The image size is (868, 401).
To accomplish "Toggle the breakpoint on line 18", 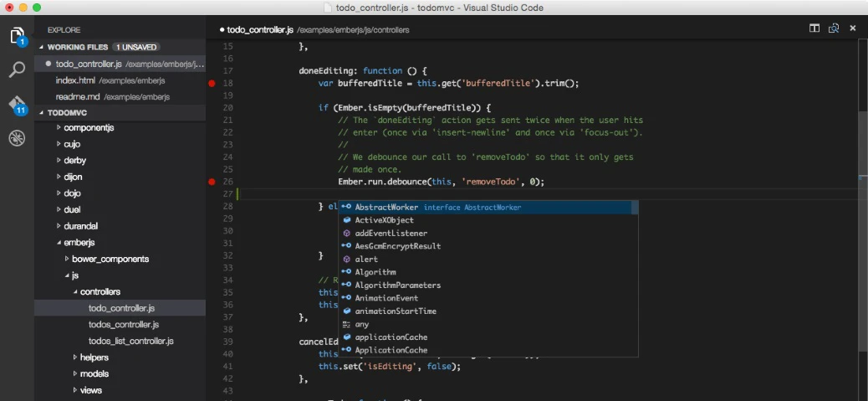I will tap(212, 83).
